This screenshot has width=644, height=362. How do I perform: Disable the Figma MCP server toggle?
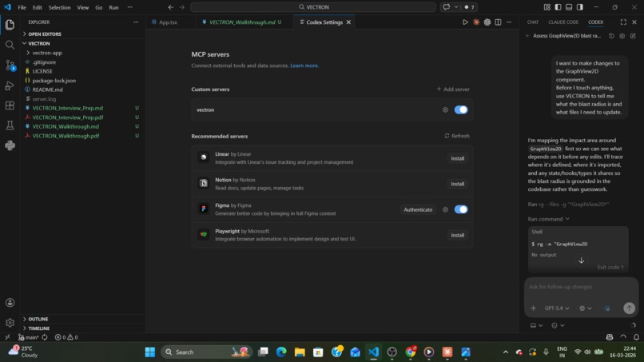click(461, 209)
